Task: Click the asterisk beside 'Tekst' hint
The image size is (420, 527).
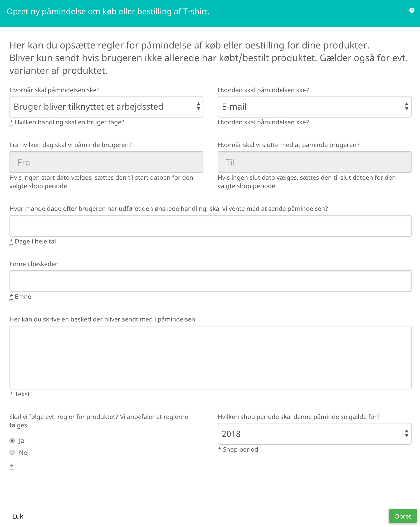Action: click(11, 394)
